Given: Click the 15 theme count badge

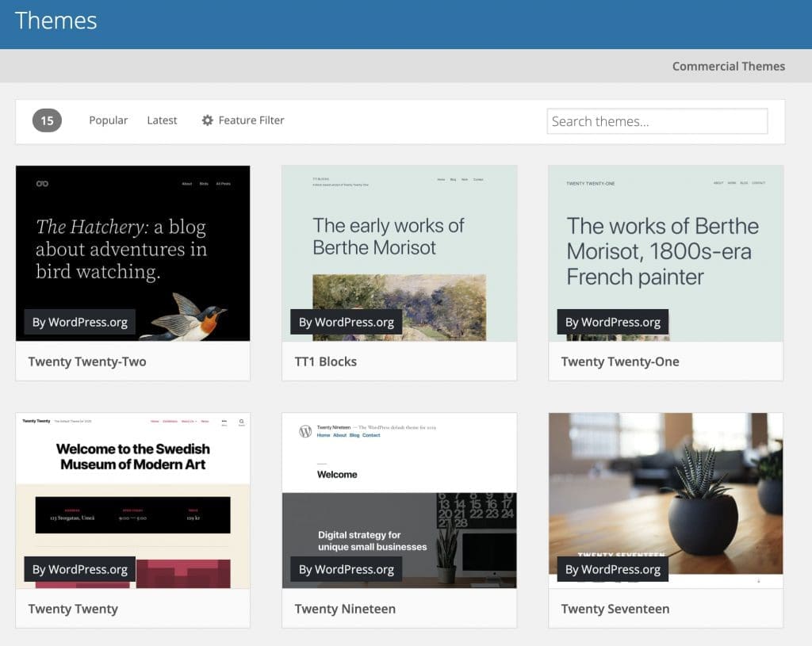Looking at the screenshot, I should (x=47, y=120).
